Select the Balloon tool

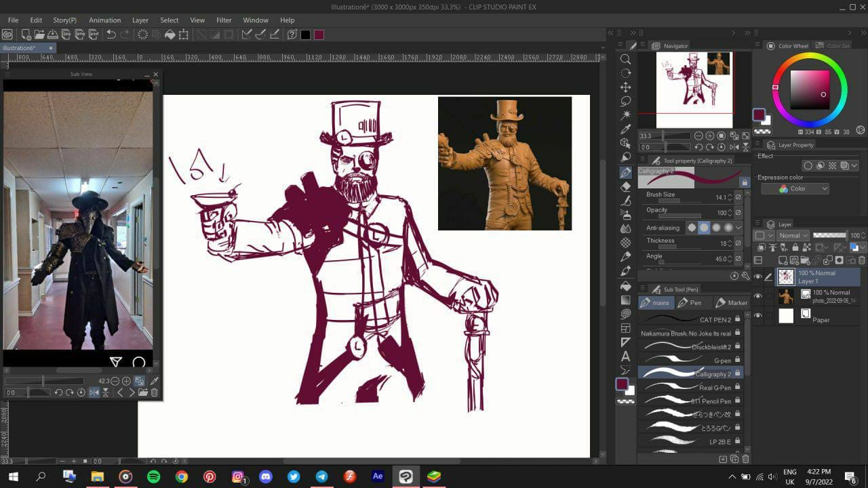coord(625,370)
